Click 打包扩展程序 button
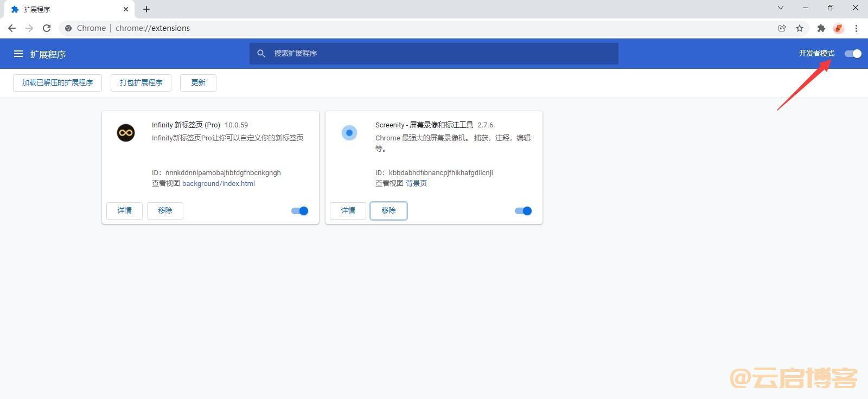 pos(141,82)
